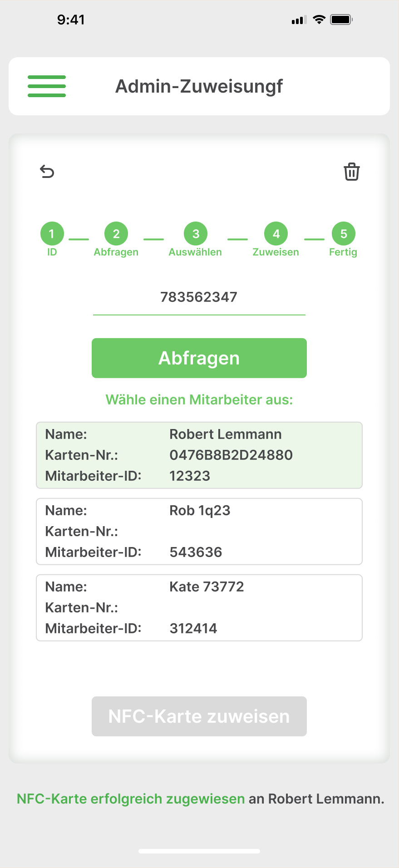Screen dimensions: 399x868
Task: Select employee Robert Lemmann card
Action: pos(199,455)
